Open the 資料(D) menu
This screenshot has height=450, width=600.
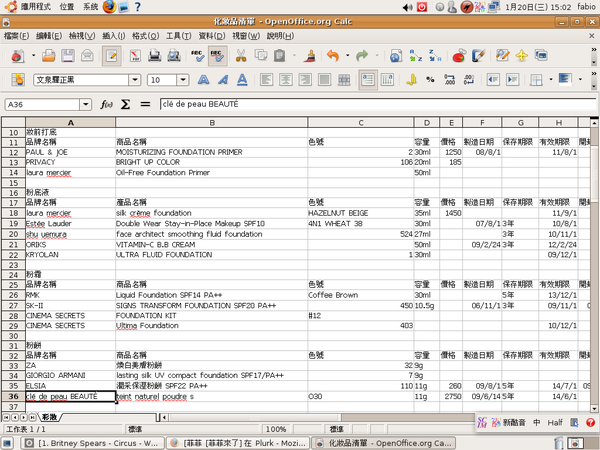tap(212, 36)
